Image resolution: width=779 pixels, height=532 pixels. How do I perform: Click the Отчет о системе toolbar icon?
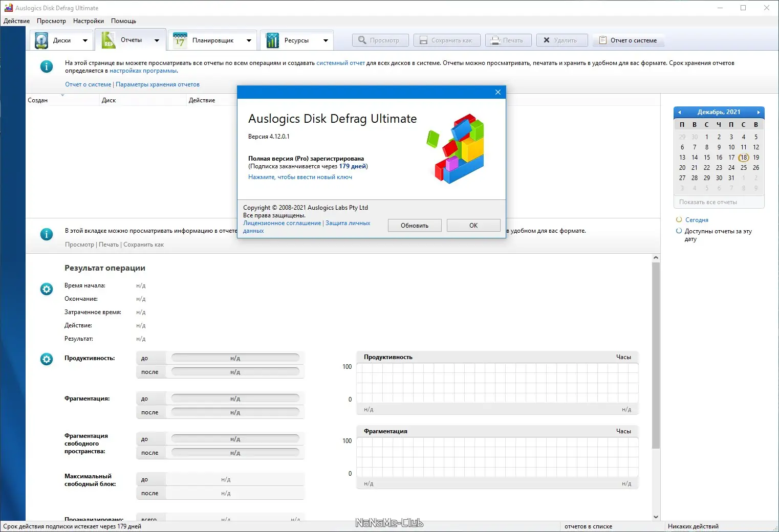tap(602, 40)
